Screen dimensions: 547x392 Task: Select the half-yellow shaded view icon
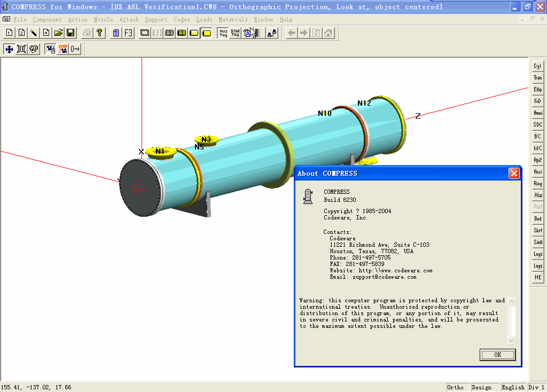point(194,33)
